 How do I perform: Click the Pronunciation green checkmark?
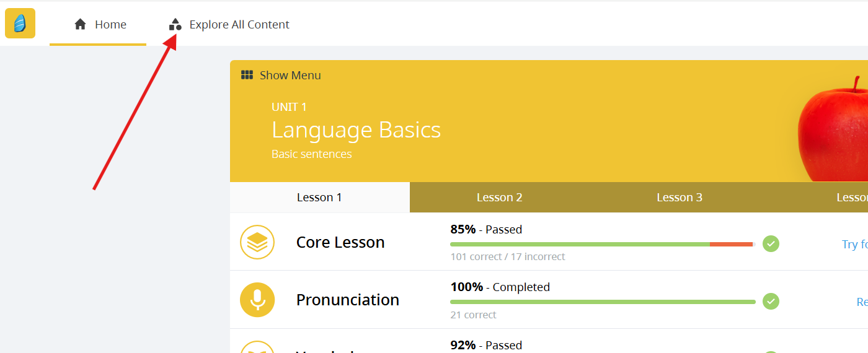coord(771,301)
